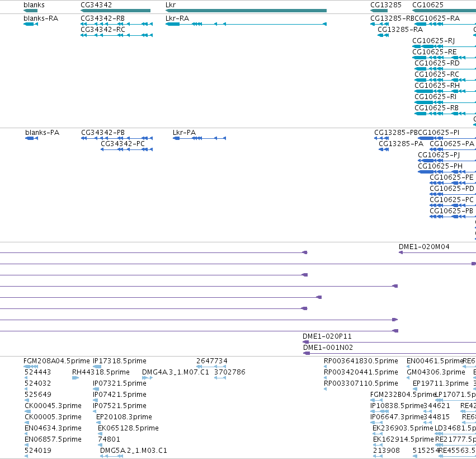
Task: Click the CG10625-RI transcript
Action: click(x=445, y=102)
